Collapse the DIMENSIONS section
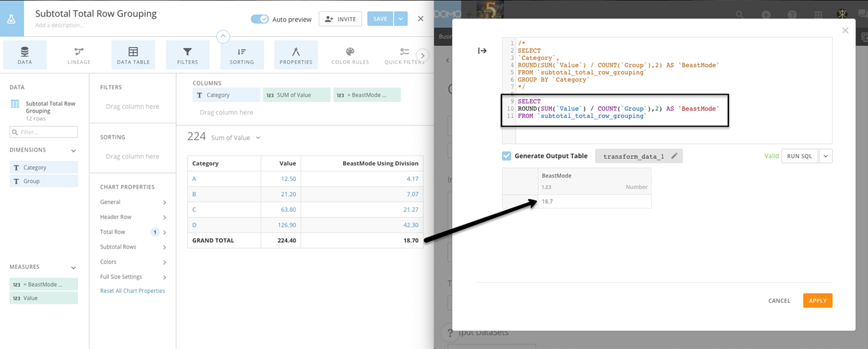This screenshot has width=868, height=349. click(73, 151)
